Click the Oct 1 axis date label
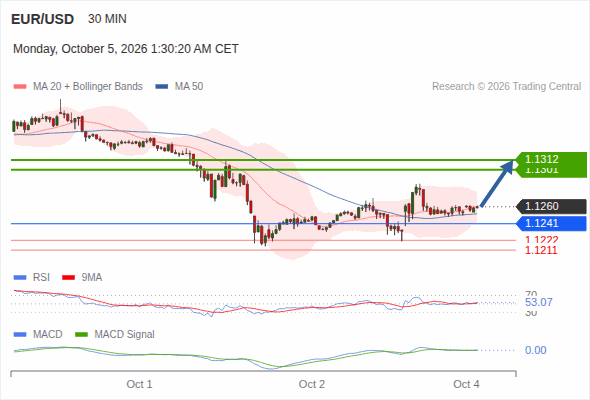 click(x=140, y=384)
